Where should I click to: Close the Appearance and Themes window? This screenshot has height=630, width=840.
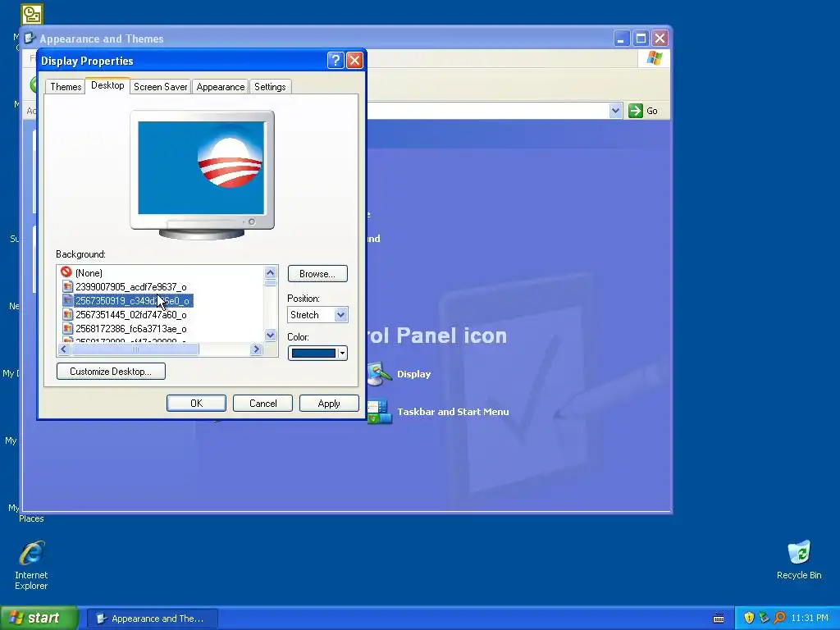point(660,39)
